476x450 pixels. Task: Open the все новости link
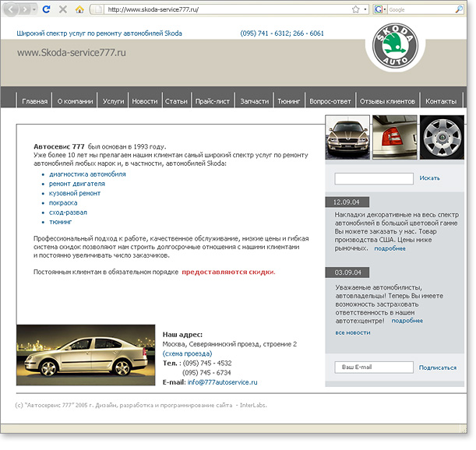click(353, 332)
